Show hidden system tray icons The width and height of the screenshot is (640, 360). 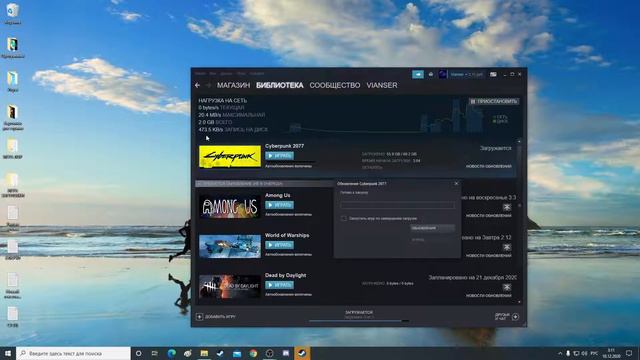click(560, 353)
